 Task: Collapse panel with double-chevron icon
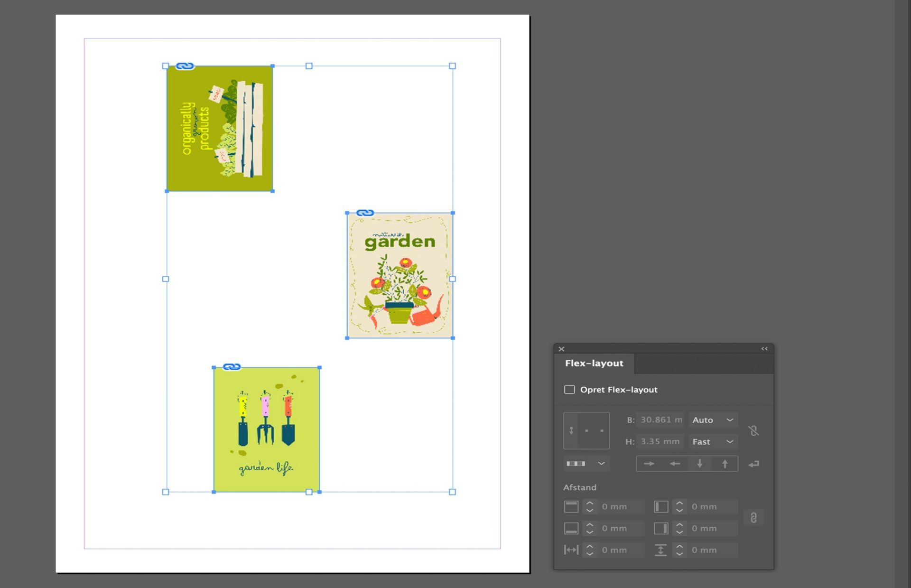point(764,349)
